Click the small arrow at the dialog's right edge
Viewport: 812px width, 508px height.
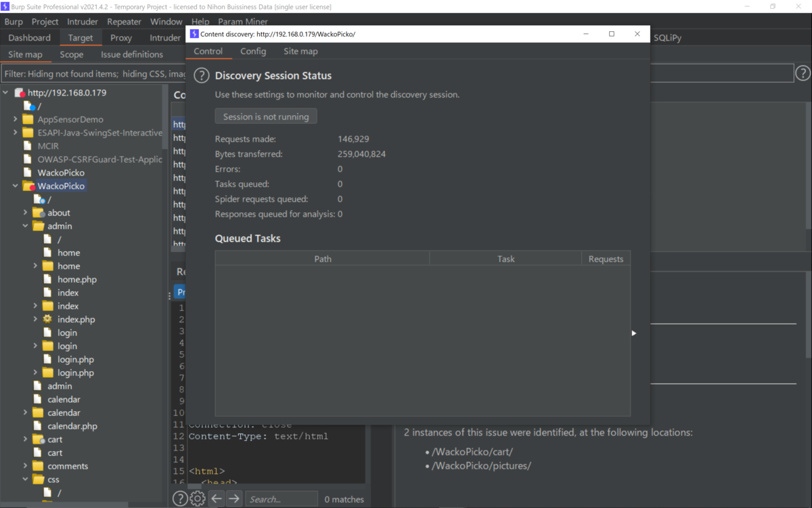click(634, 333)
